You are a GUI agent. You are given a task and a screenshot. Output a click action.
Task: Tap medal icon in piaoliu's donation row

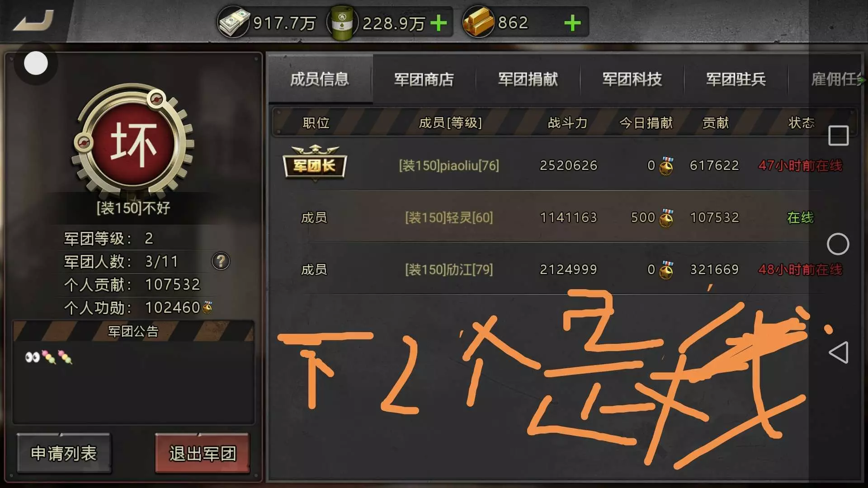666,166
